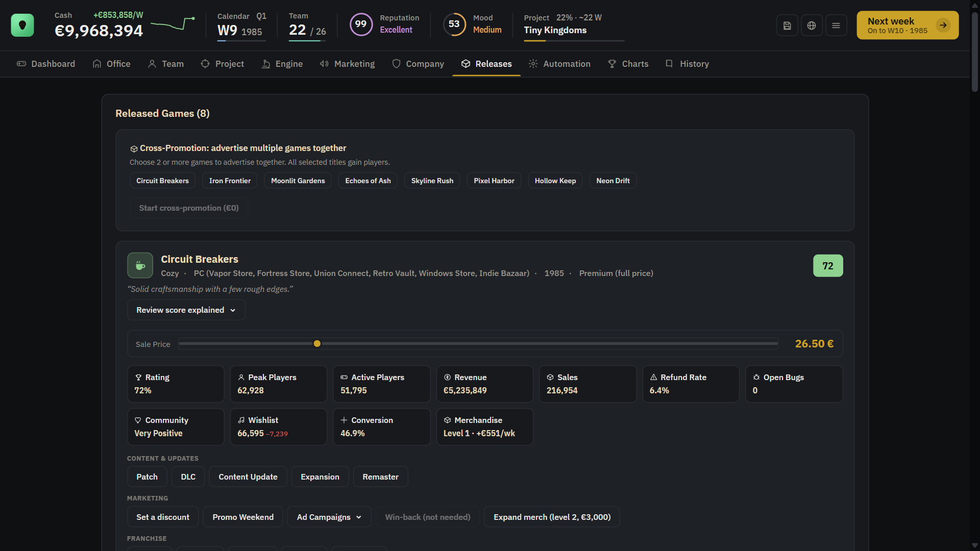Click the Merchandise box icon
The height and width of the screenshot is (551, 980).
(447, 420)
